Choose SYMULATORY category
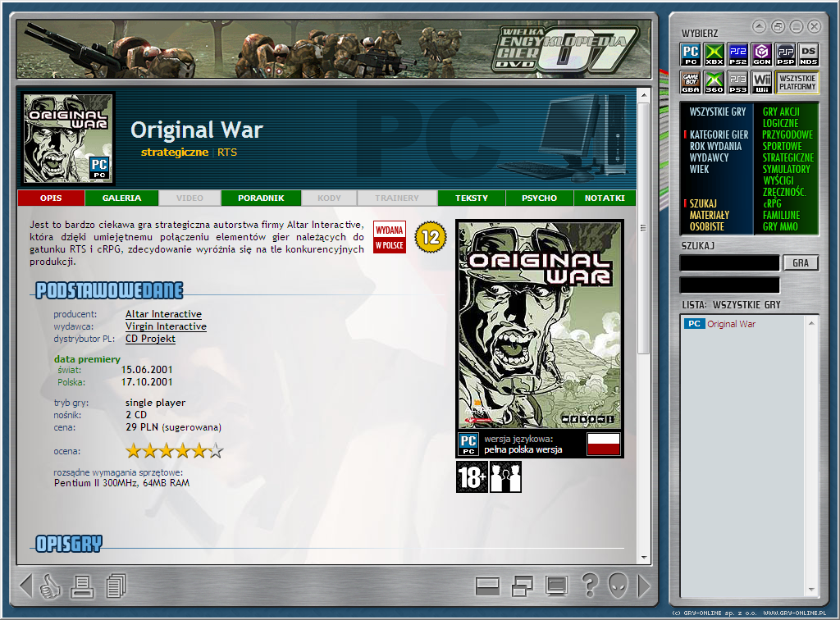840x620 pixels. pyautogui.click(x=787, y=169)
